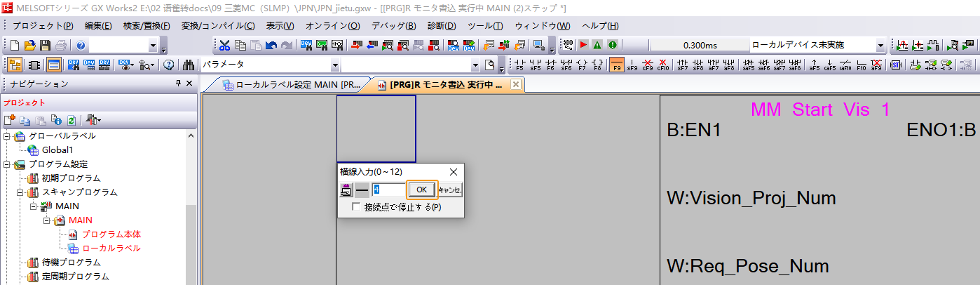Open the パラメータ dropdown list
This screenshot has width=980, height=285.
(335, 65)
